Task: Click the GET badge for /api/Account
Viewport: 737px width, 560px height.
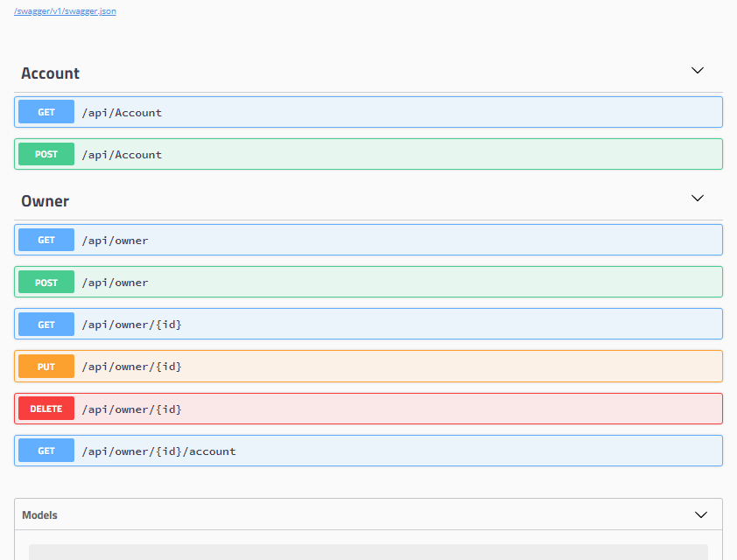Action: pos(46,112)
